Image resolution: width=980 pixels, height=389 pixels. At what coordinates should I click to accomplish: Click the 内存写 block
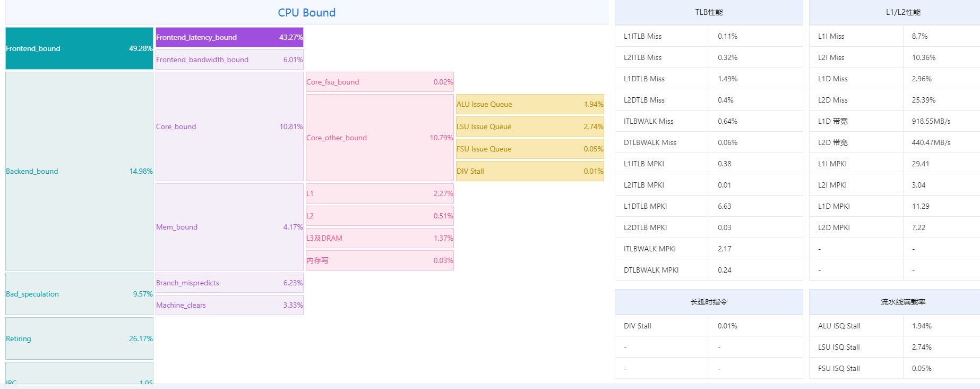380,260
